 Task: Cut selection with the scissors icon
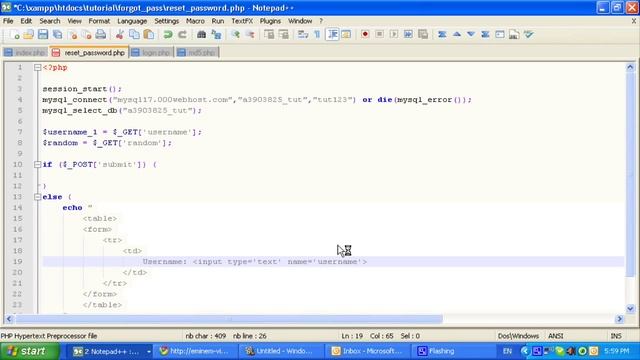pyautogui.click(x=120, y=35)
